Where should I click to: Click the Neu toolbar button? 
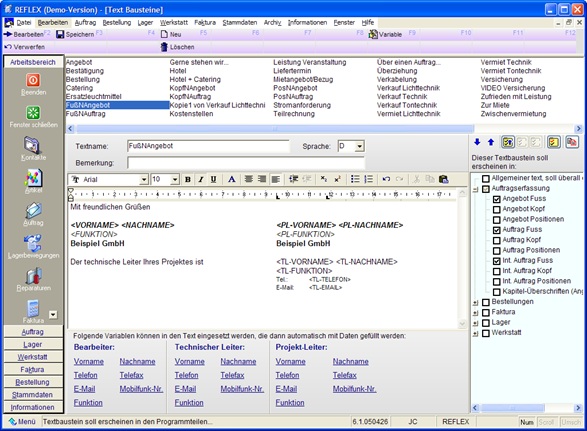[171, 34]
